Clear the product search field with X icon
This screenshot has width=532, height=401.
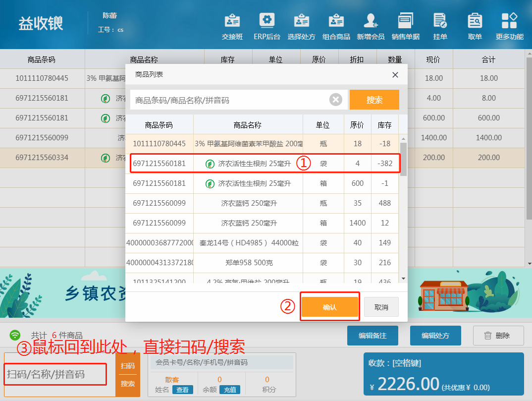[x=336, y=100]
